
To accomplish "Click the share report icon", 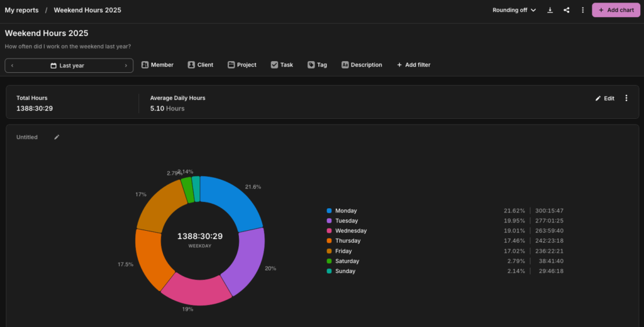I will (x=567, y=10).
